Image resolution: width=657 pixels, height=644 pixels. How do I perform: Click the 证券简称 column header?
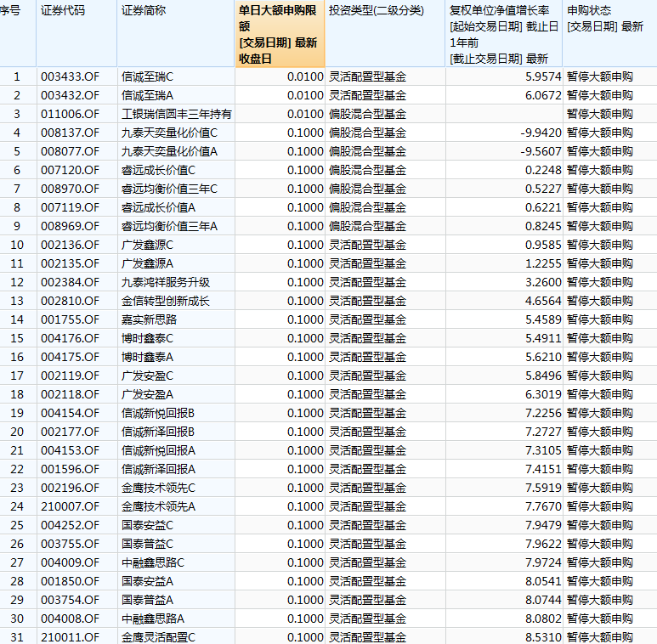144,10
